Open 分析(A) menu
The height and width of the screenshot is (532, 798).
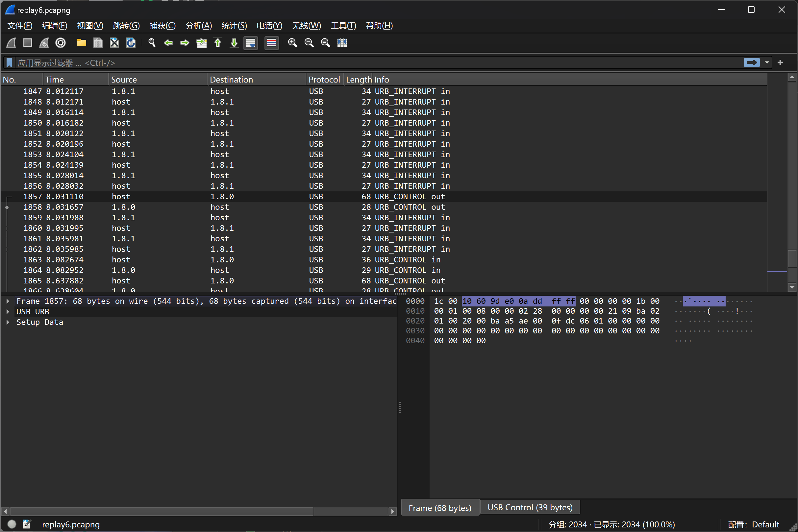click(x=199, y=26)
